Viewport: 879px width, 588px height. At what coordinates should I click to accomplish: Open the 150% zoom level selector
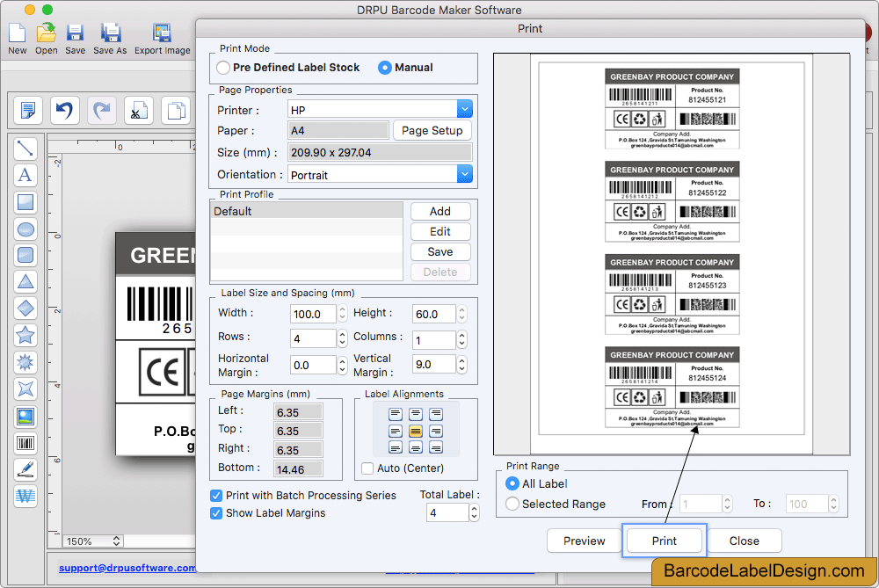click(x=93, y=541)
